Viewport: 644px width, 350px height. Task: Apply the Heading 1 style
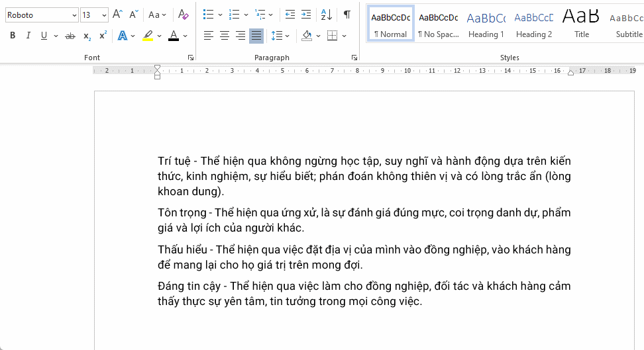tap(486, 23)
